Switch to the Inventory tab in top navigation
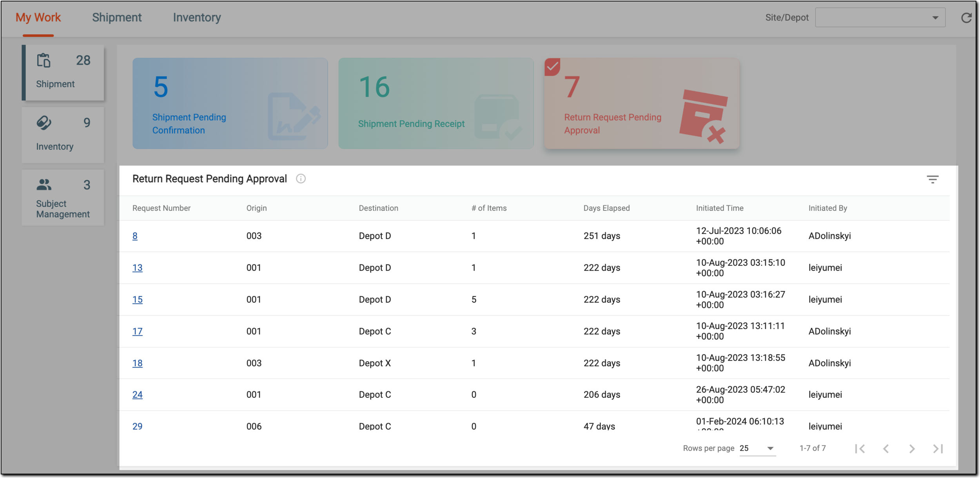 [x=197, y=18]
